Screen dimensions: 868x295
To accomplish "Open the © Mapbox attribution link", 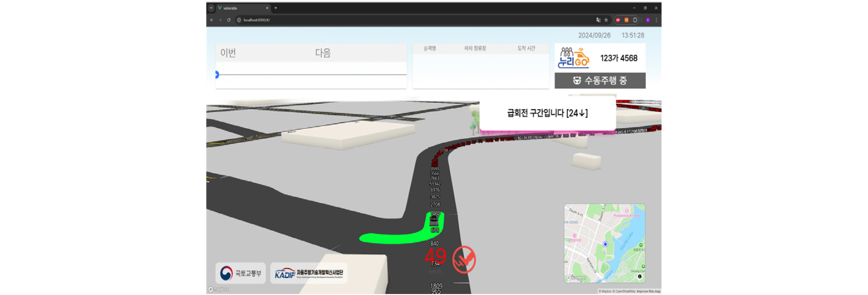I will [x=605, y=292].
